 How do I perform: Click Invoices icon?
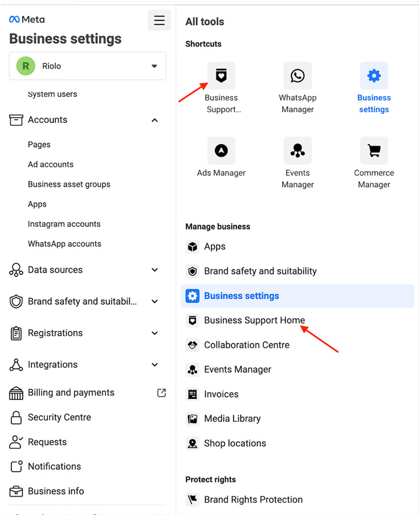(x=193, y=394)
